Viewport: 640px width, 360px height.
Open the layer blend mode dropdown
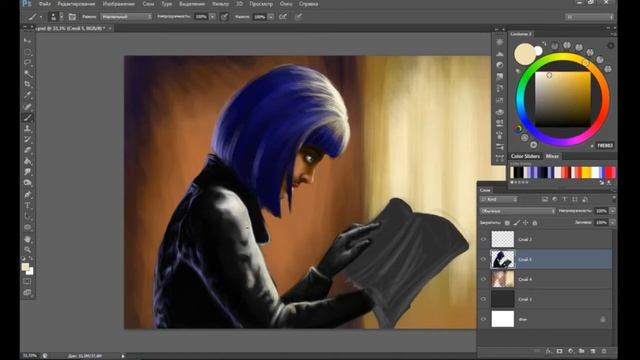coord(518,211)
